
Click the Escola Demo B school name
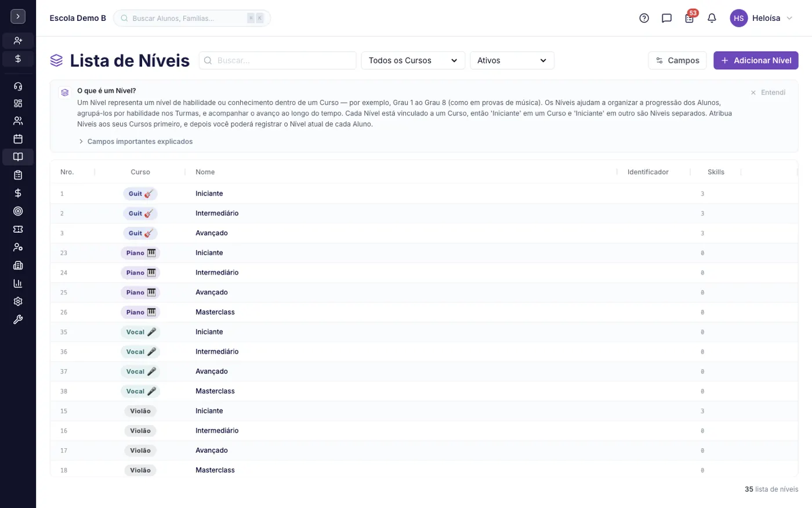[78, 18]
